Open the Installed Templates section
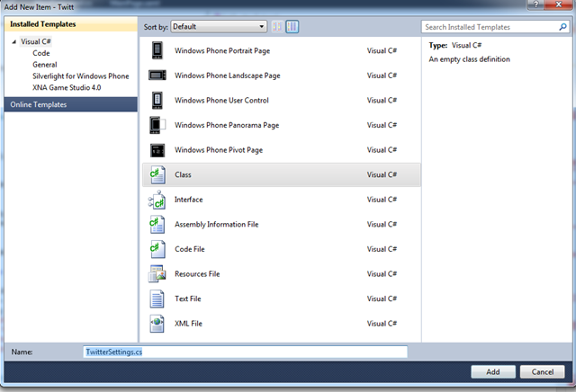Viewport: 576px width, 392px height. tap(71, 24)
